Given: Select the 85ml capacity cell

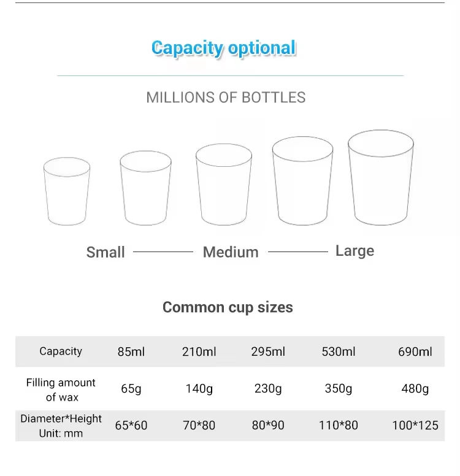Looking at the screenshot, I should click(x=131, y=352).
